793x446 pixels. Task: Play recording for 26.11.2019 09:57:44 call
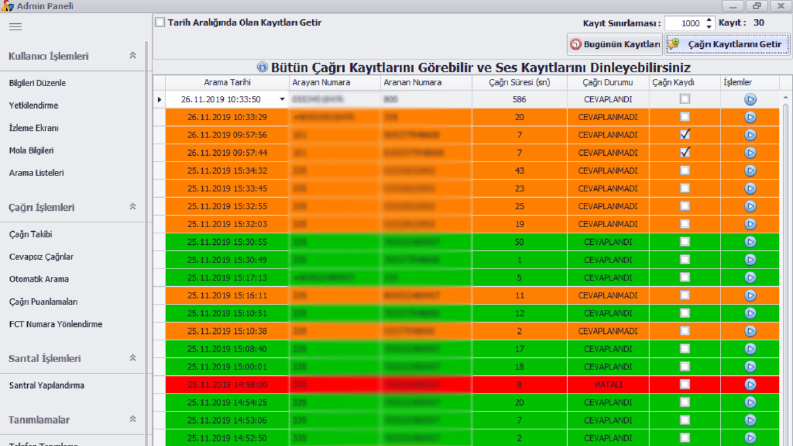point(750,153)
